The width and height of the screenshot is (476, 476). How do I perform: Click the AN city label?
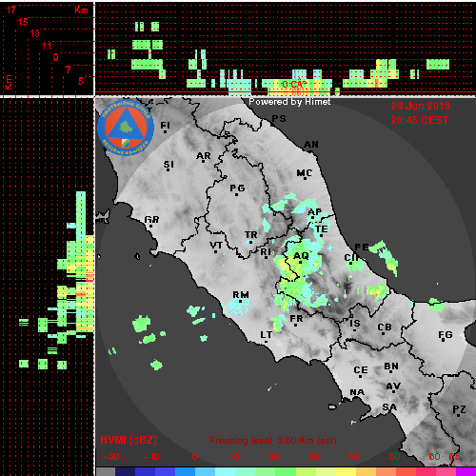pyautogui.click(x=311, y=145)
